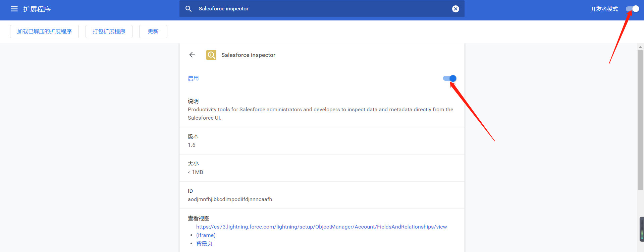644x252 pixels.
Task: Click the 扩展程序 page title
Action: point(37,9)
